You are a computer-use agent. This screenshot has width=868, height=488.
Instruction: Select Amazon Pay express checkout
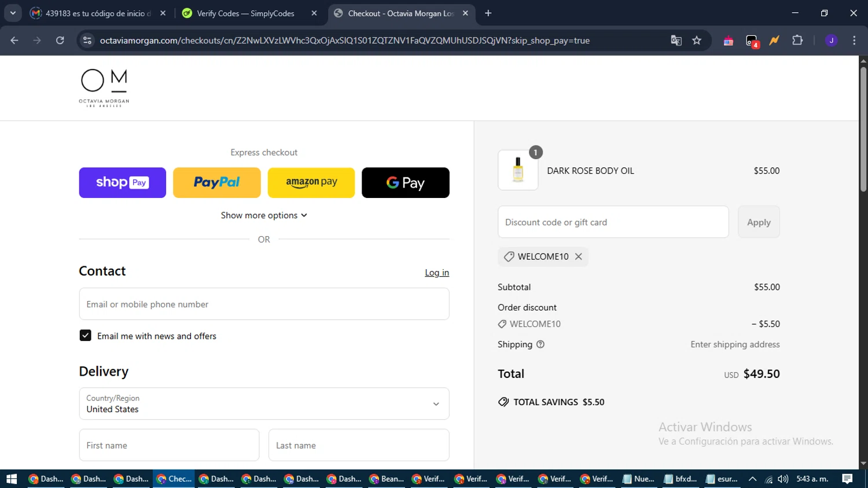tap(311, 182)
